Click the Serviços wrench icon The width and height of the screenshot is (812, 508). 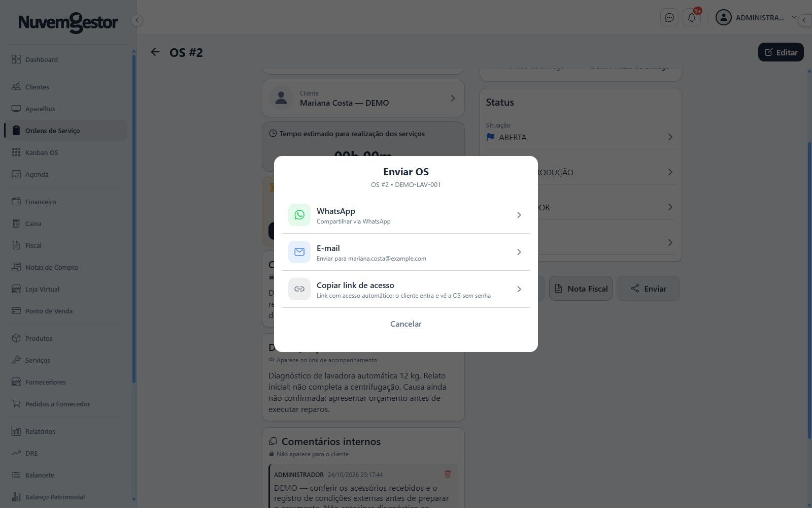16,360
